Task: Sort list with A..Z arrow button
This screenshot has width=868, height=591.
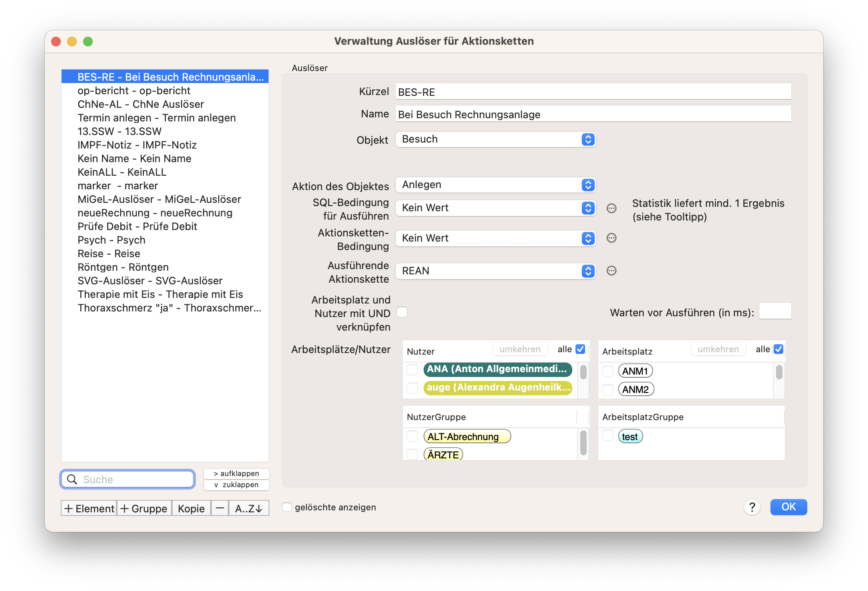Action: coord(249,508)
